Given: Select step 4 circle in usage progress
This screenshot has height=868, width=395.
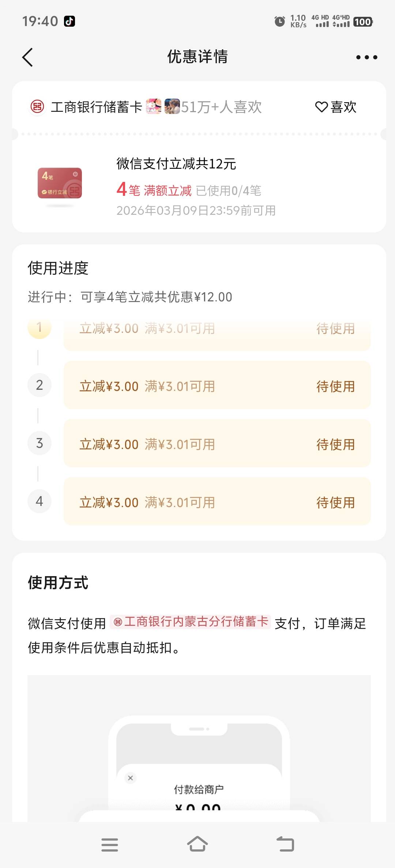Looking at the screenshot, I should click(39, 501).
